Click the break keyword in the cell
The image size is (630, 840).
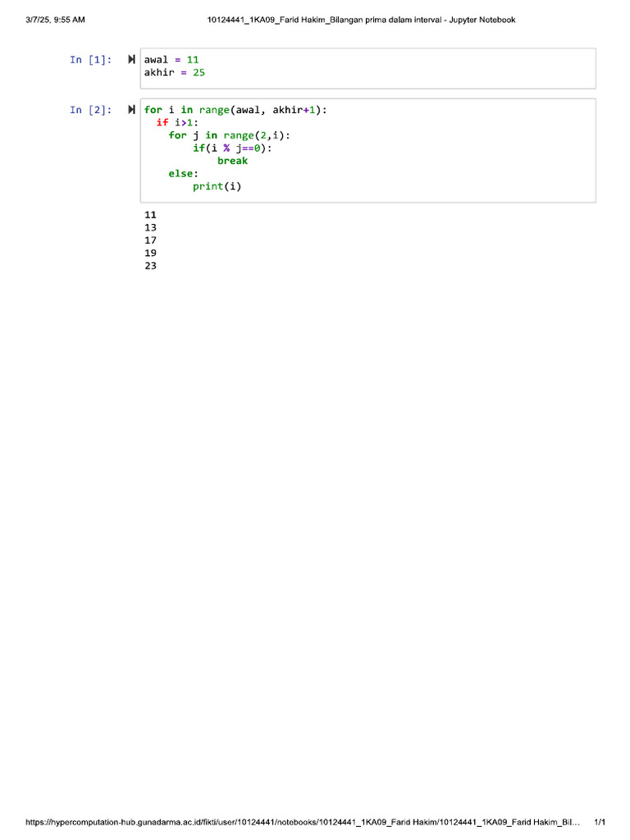232,161
